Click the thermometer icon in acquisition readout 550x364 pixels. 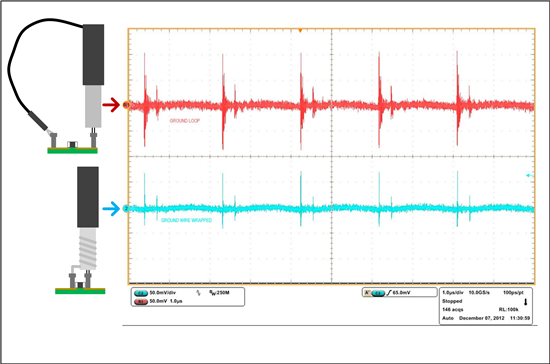[525, 302]
